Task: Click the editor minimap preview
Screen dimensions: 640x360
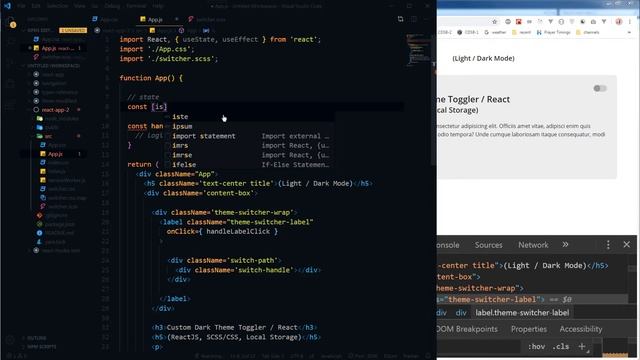Action: [418, 49]
